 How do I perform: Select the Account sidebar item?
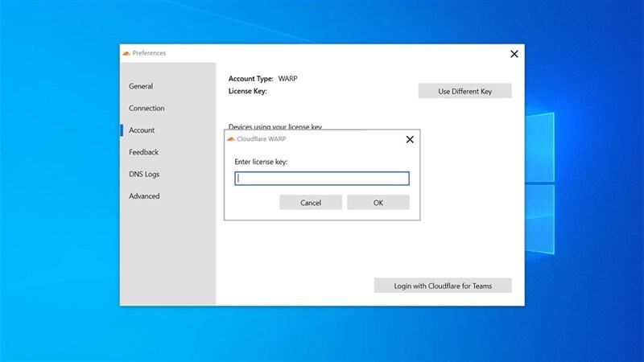point(142,130)
